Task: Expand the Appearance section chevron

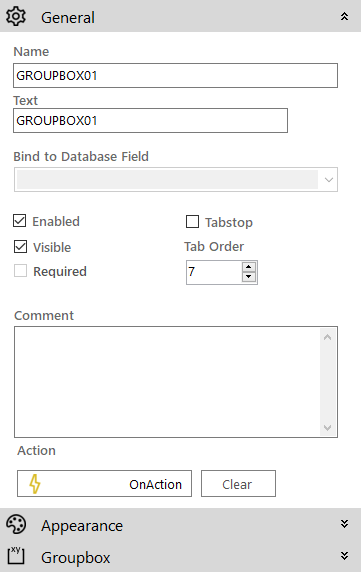Action: pyautogui.click(x=344, y=524)
